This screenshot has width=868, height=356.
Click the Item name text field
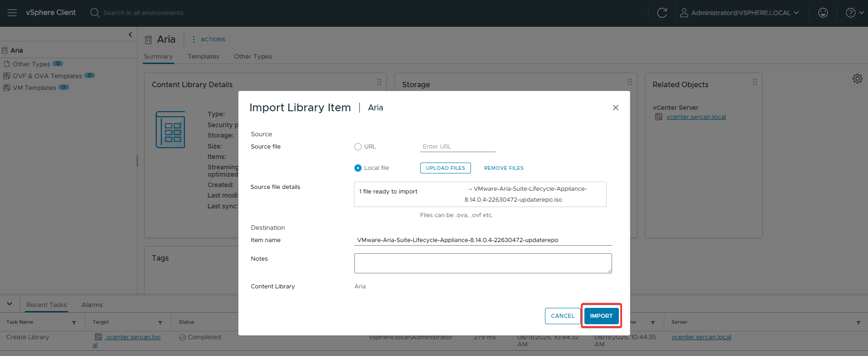pos(483,240)
